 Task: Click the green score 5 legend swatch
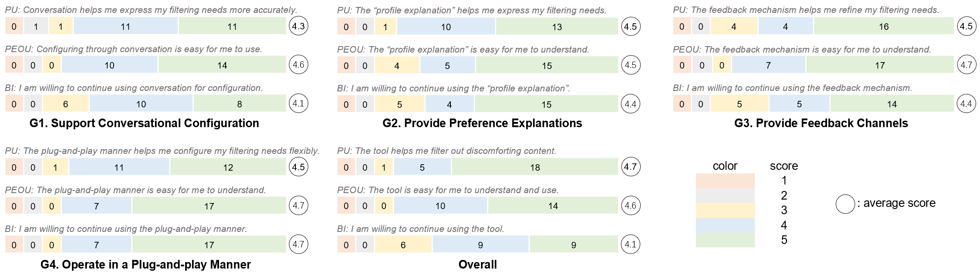click(725, 240)
